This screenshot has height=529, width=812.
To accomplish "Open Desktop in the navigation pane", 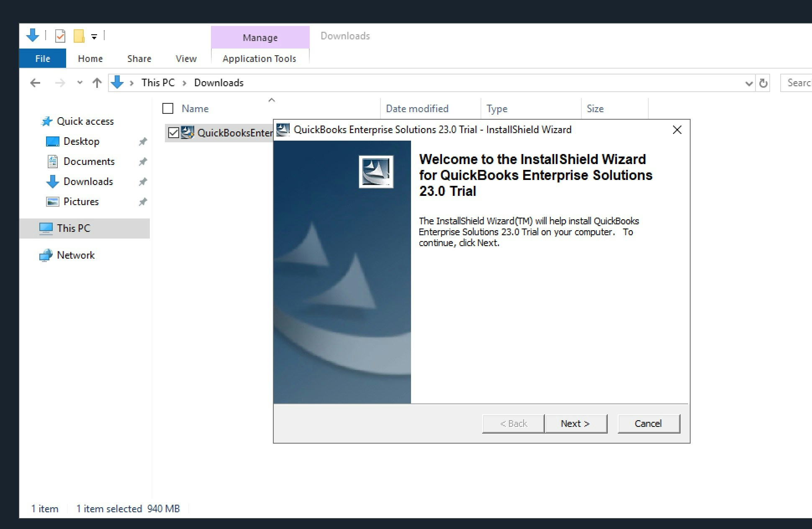I will tap(81, 141).
